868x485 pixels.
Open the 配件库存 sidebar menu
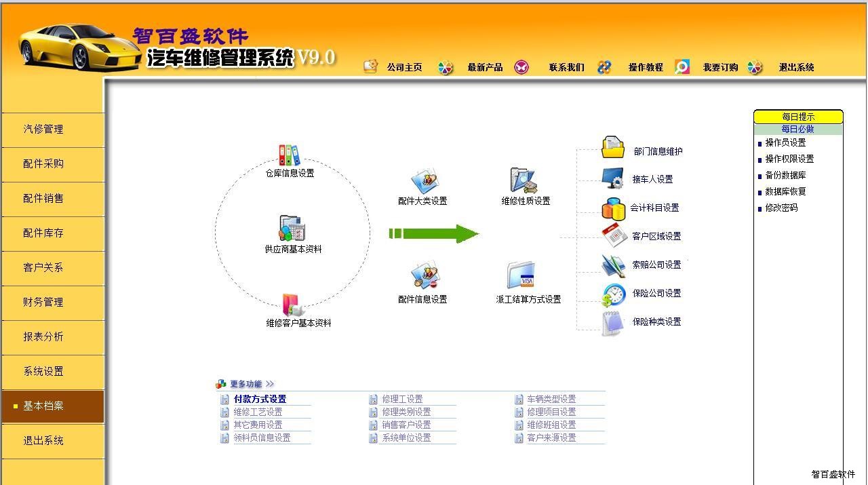[52, 233]
